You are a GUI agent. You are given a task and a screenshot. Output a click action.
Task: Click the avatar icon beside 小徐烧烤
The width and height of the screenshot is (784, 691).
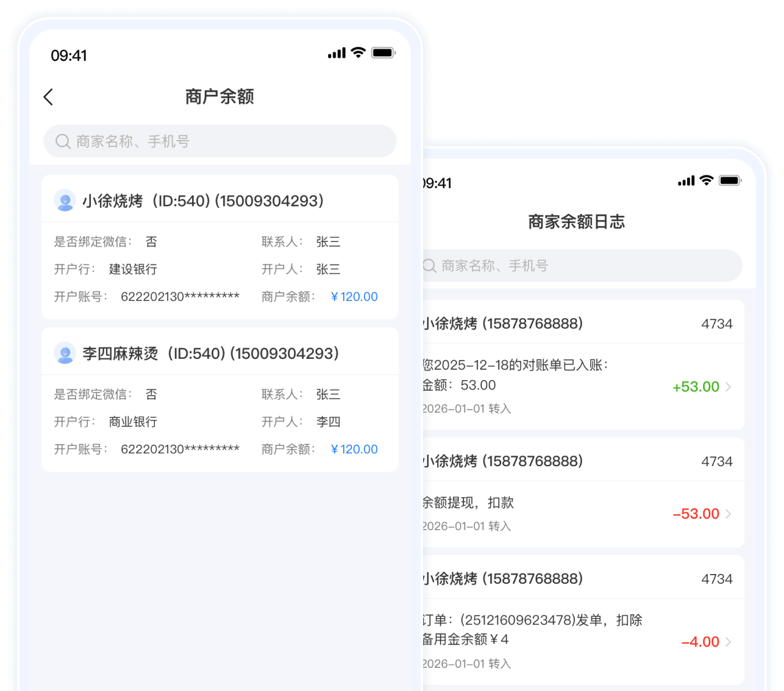(65, 200)
